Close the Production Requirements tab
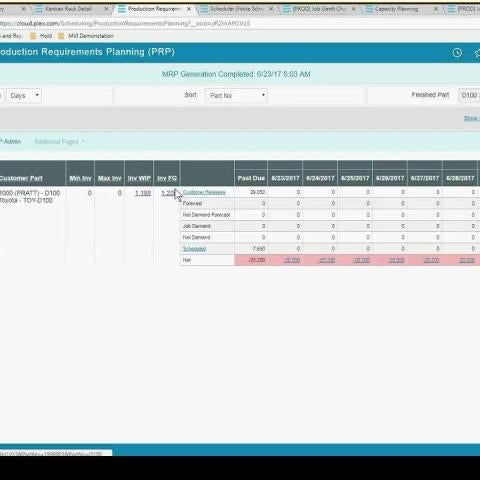Image resolution: width=480 pixels, height=480 pixels. (x=189, y=9)
